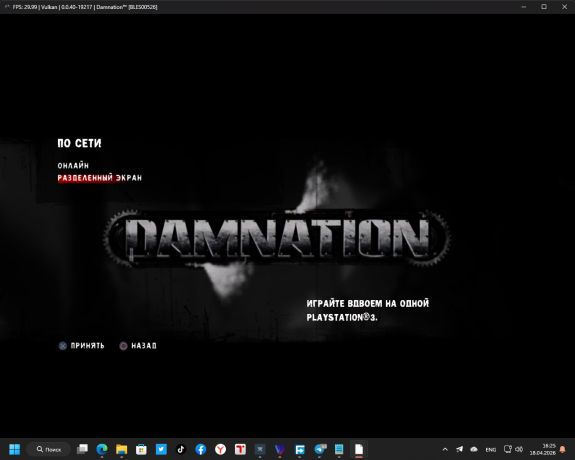
Task: Switch the ENG input language indicator
Action: click(x=491, y=449)
